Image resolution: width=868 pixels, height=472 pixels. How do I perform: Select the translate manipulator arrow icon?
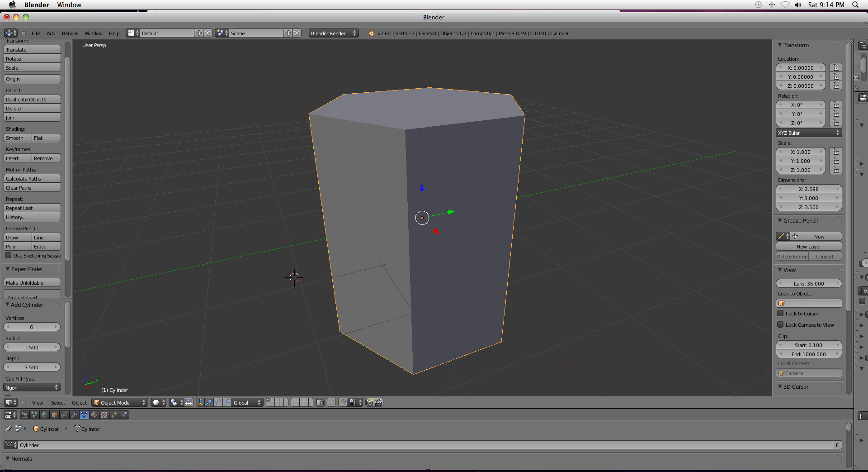tap(209, 402)
